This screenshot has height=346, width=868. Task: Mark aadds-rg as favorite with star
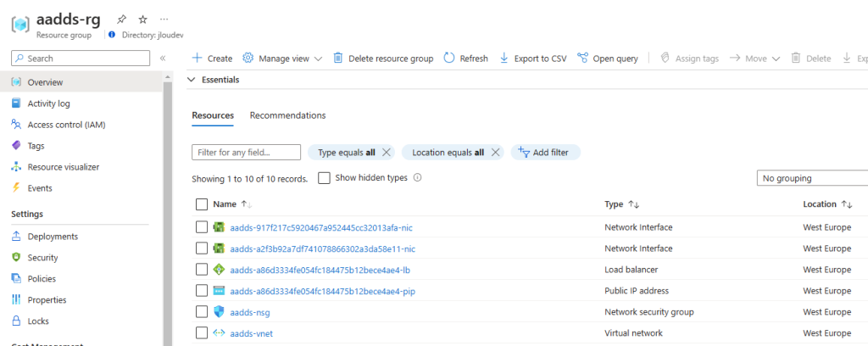click(142, 19)
